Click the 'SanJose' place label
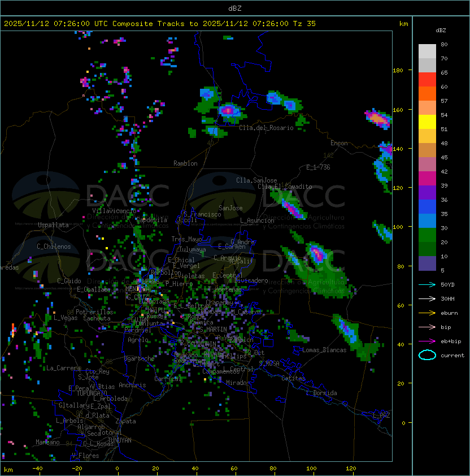 pyautogui.click(x=230, y=208)
